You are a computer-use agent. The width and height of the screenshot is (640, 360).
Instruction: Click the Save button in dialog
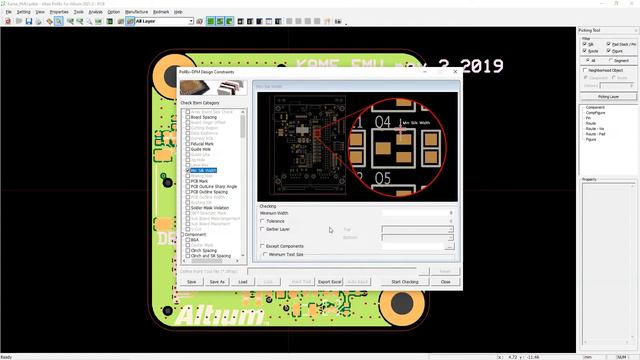coord(191,282)
